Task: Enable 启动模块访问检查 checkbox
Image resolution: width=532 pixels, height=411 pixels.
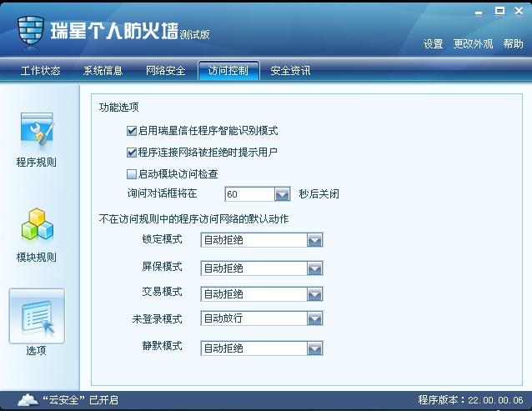Action: (131, 174)
